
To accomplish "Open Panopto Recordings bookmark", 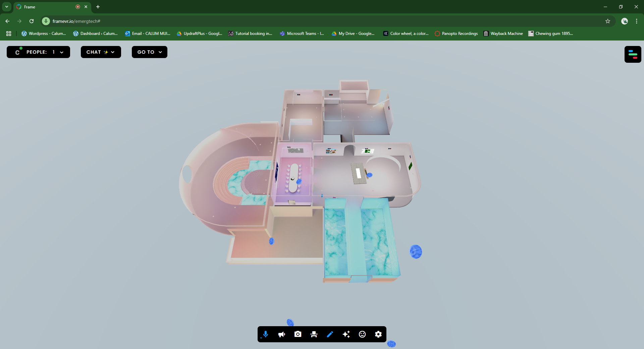I will pyautogui.click(x=456, y=34).
